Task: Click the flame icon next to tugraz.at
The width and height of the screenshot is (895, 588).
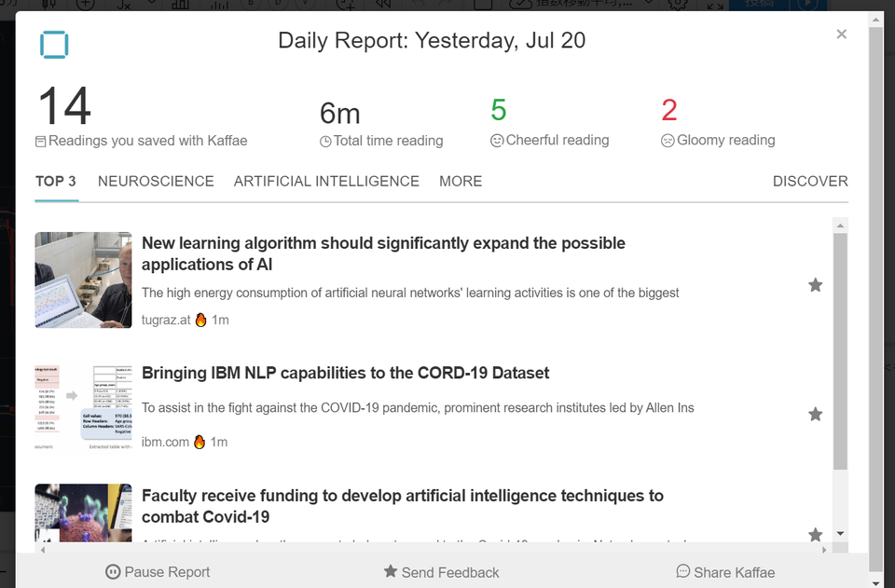Action: point(201,320)
